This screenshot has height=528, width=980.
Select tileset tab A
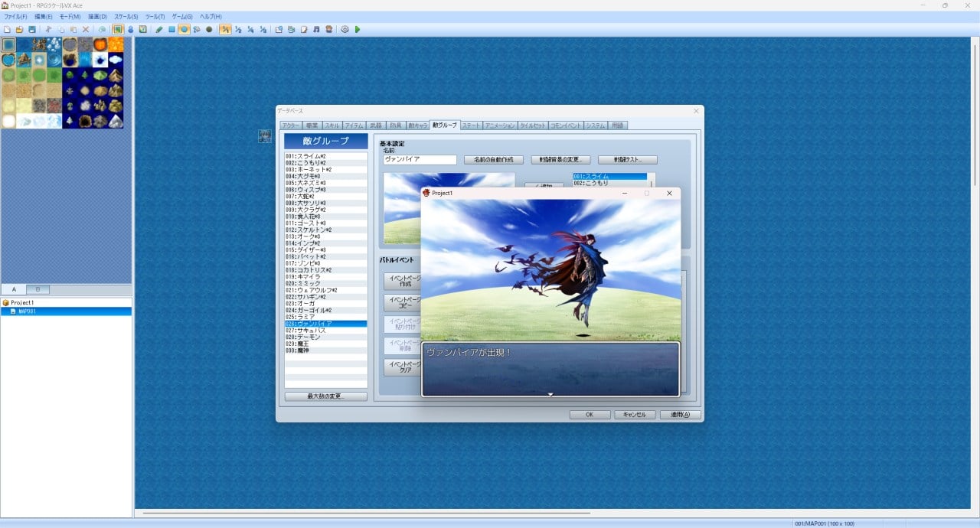tap(13, 289)
